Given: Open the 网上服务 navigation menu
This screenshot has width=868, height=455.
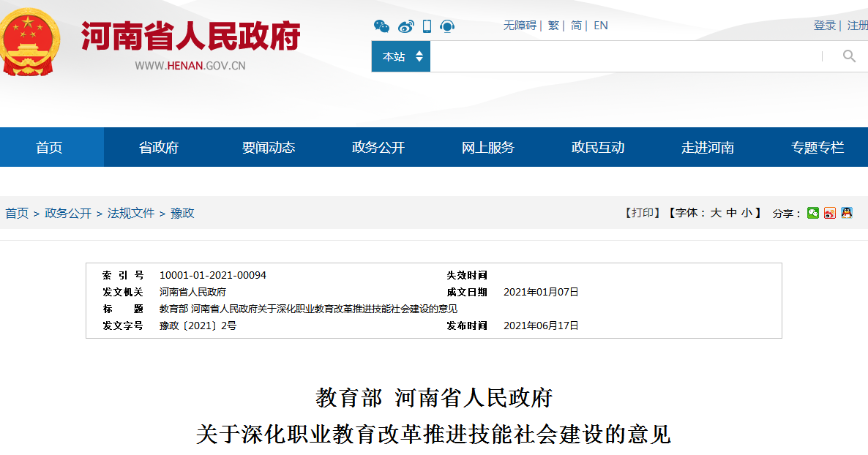Looking at the screenshot, I should tap(487, 147).
